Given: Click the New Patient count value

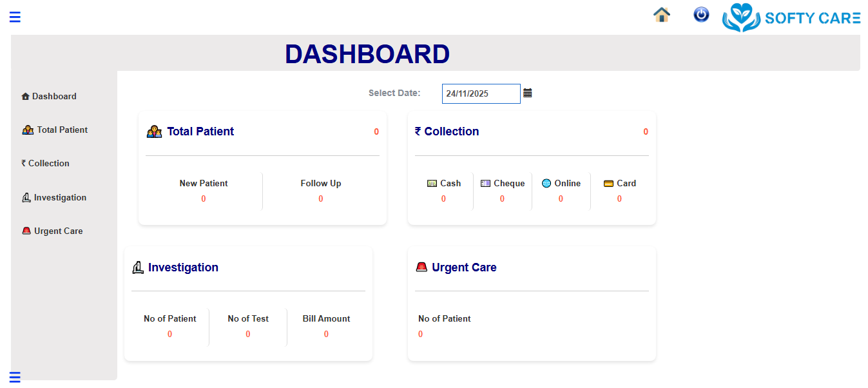Looking at the screenshot, I should 204,199.
